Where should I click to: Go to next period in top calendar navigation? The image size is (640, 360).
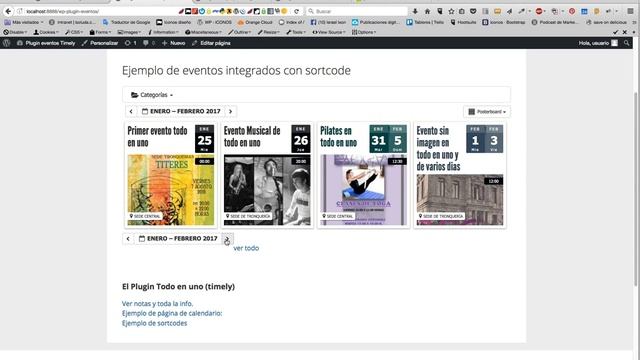click(x=231, y=111)
